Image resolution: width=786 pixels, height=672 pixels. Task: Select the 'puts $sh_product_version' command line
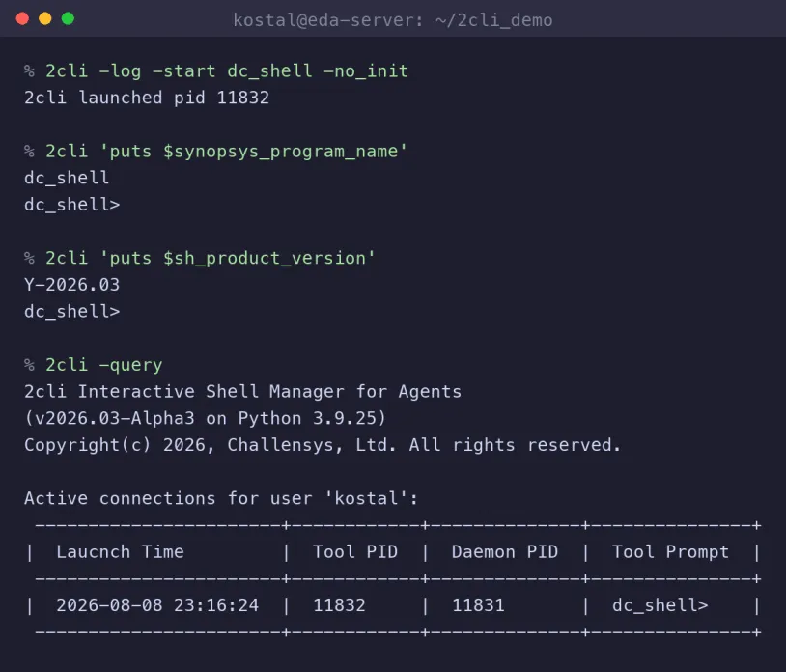211,258
